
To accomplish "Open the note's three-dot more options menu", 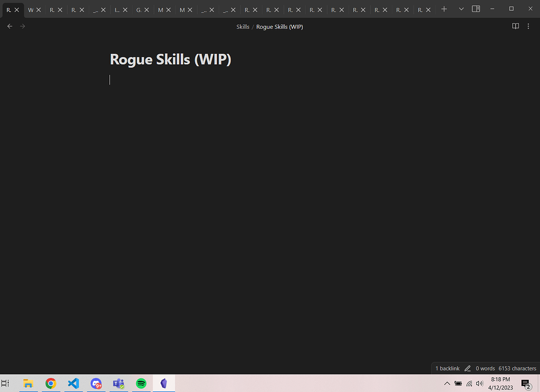I will (x=528, y=26).
